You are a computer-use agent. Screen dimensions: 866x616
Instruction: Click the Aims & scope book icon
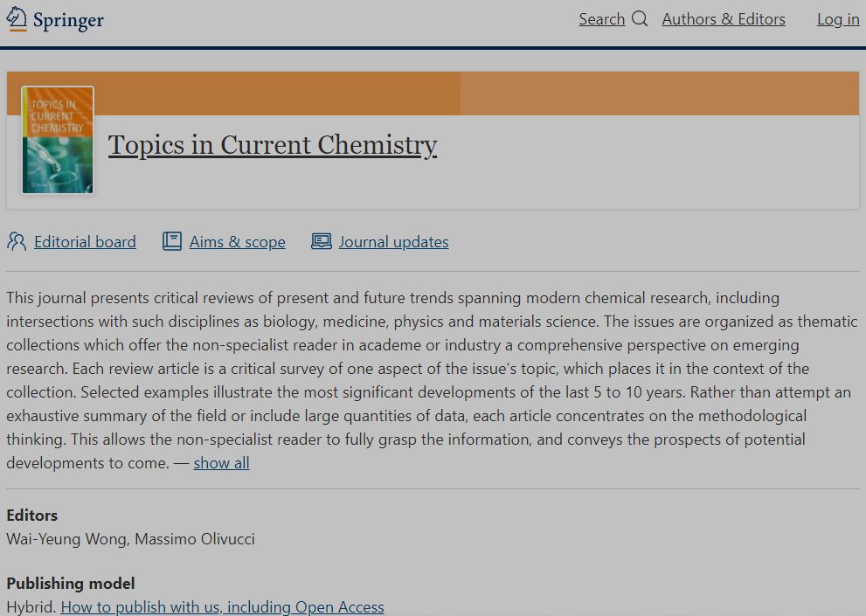(x=172, y=242)
